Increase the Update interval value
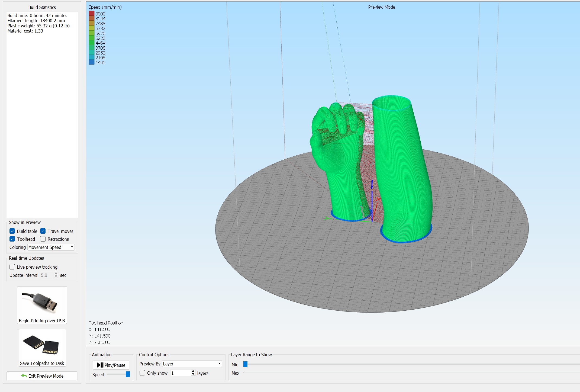Image resolution: width=580 pixels, height=392 pixels. (x=56, y=273)
